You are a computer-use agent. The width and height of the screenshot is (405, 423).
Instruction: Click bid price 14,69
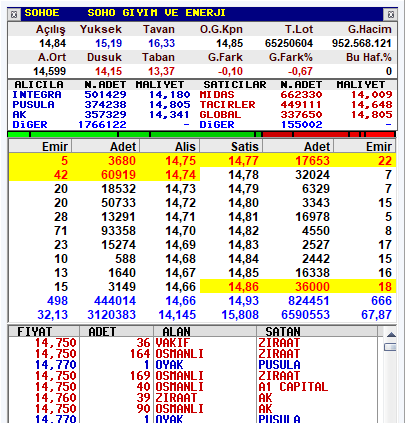[x=181, y=245]
